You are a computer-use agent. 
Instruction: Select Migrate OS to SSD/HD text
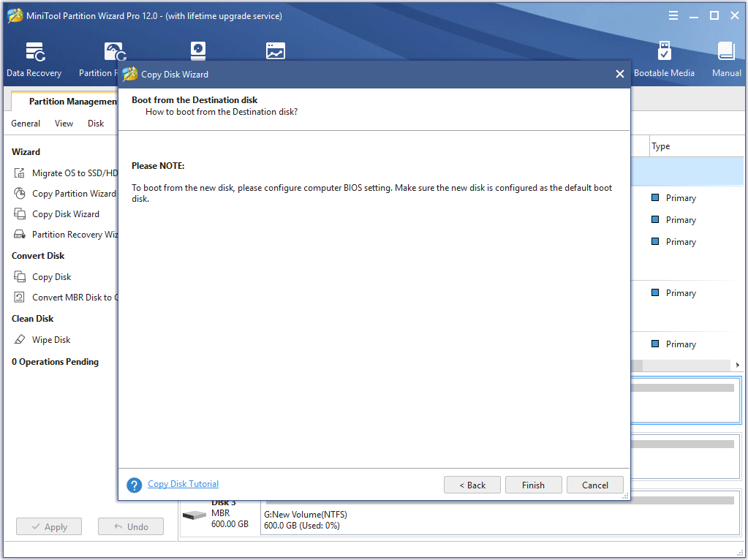pyautogui.click(x=75, y=173)
